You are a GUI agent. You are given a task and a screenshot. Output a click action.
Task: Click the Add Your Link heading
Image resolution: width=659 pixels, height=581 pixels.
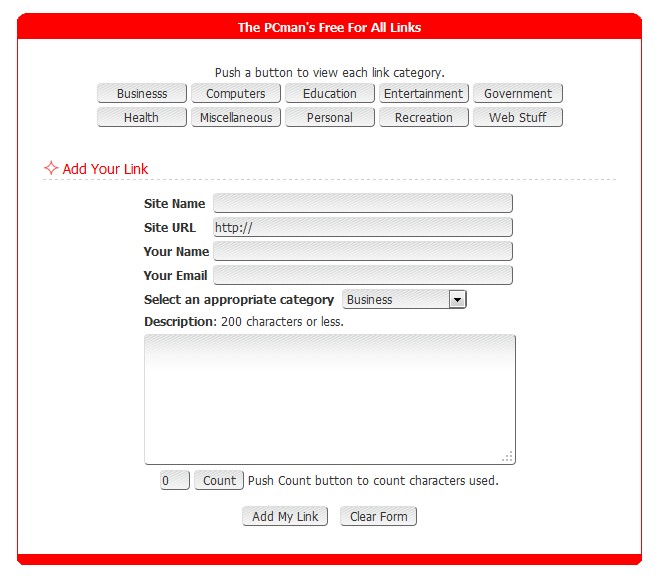coord(105,169)
